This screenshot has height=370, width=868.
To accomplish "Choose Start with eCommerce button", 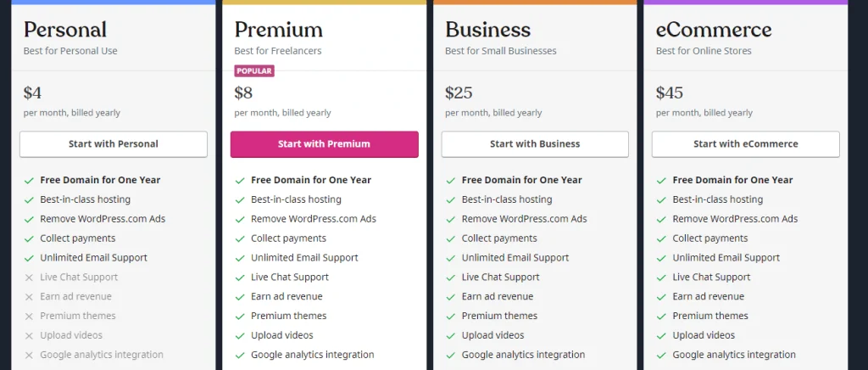I will click(x=745, y=144).
